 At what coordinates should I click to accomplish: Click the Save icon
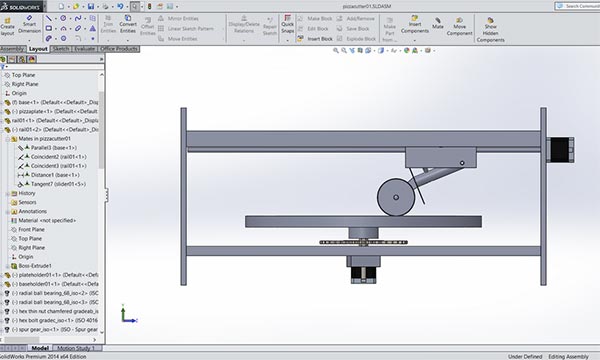tap(91, 6)
